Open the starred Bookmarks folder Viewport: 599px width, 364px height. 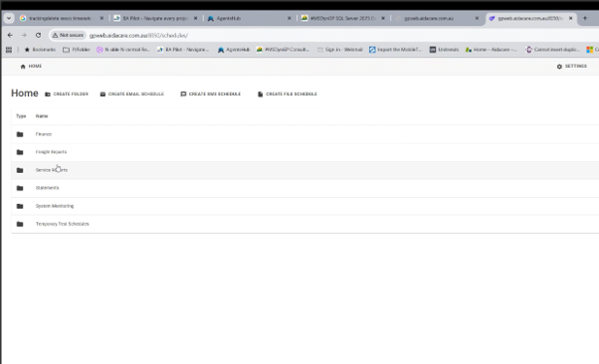tap(40, 50)
